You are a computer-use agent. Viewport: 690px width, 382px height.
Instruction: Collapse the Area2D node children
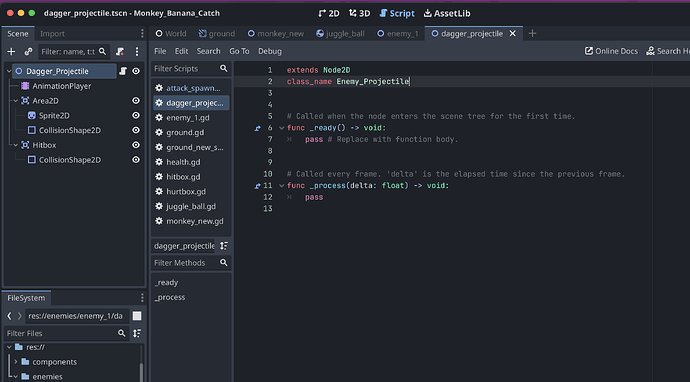(15, 101)
